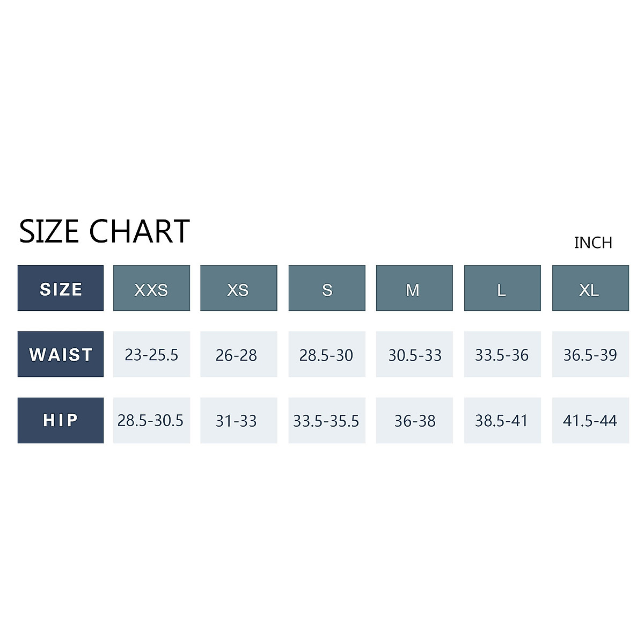Select the XXS size column header
This screenshot has width=644, height=644.
click(x=151, y=288)
